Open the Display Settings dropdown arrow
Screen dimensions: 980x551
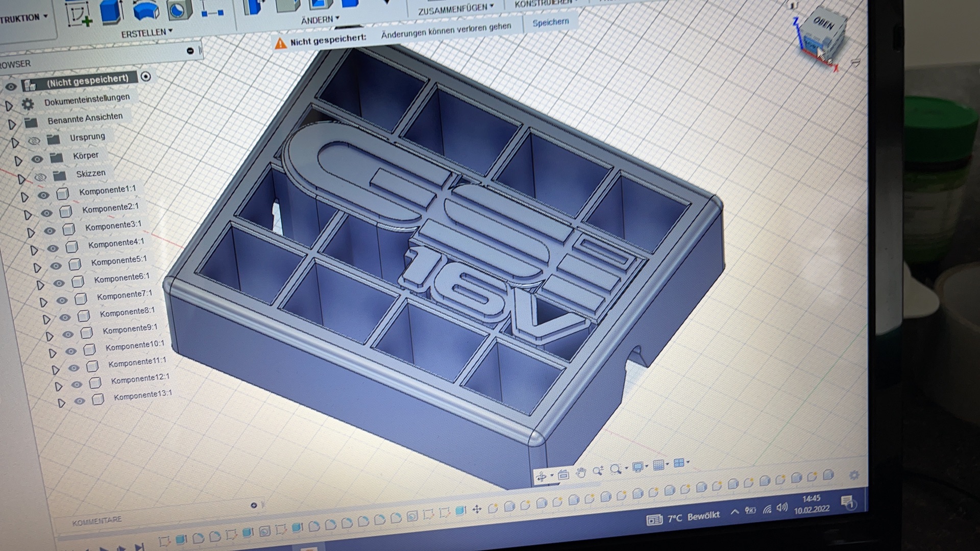tap(647, 466)
